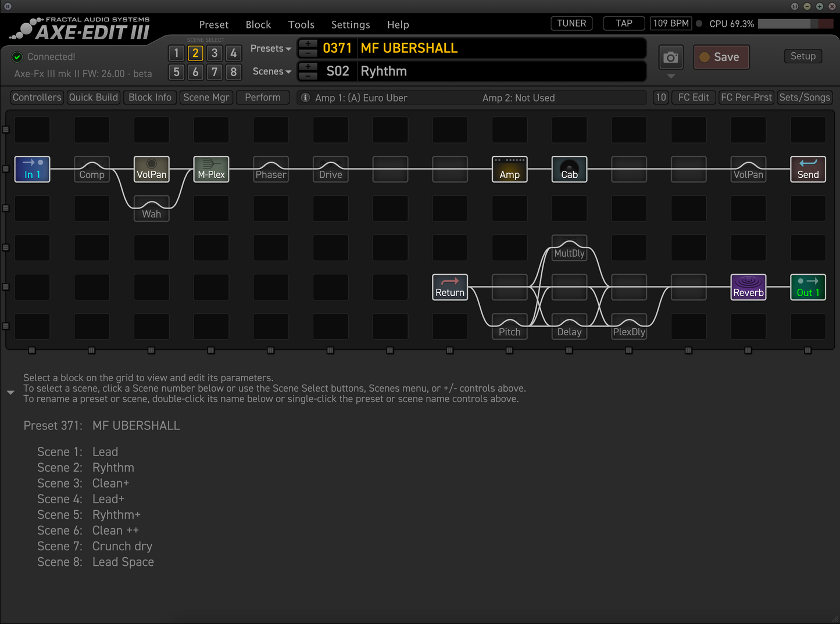Toggle the Drive block on

pos(330,169)
